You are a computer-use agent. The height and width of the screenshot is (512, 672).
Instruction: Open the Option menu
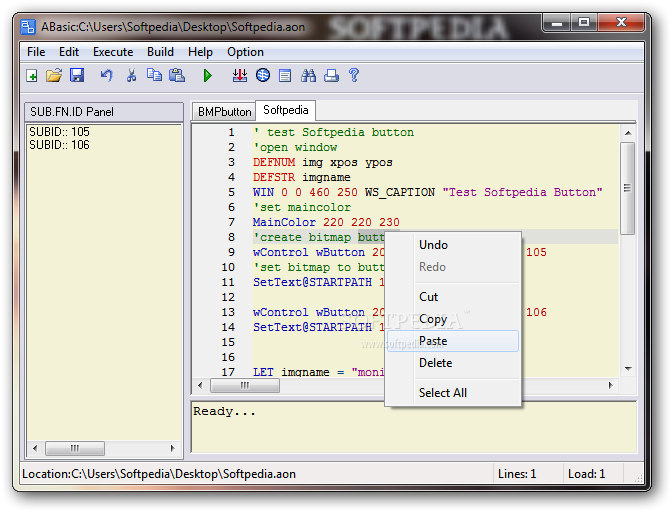point(245,52)
